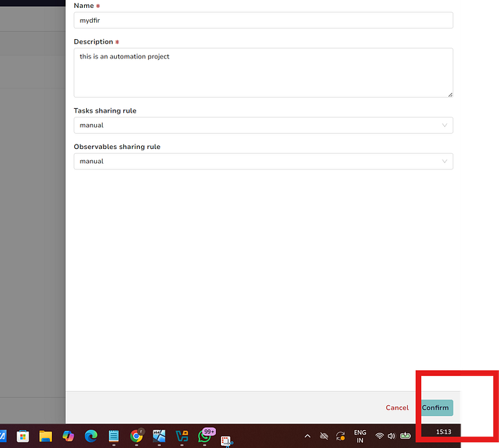
Task: Click the Cancel link
Action: (x=397, y=407)
